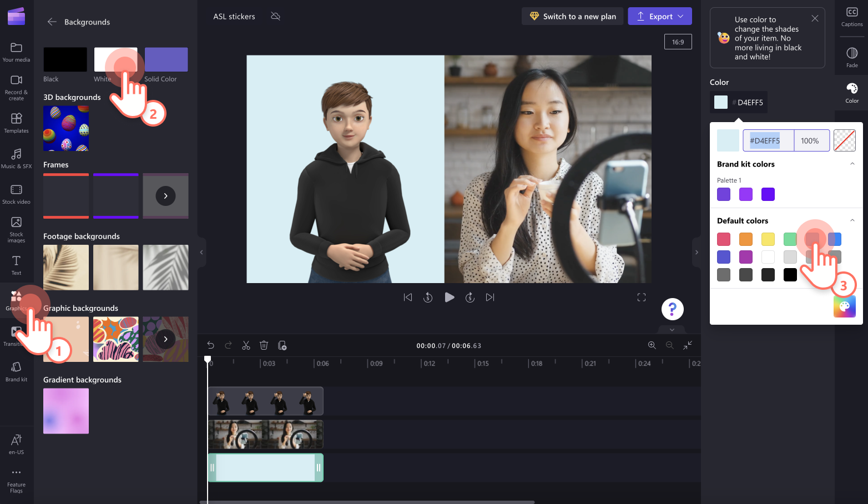Pick the red default color swatch
868x504 pixels.
pos(724,239)
